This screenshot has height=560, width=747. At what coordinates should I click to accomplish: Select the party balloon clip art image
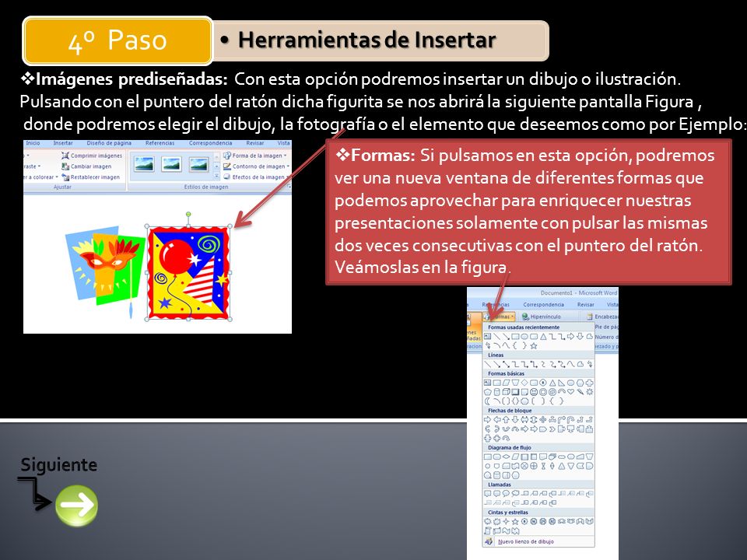[x=188, y=273]
